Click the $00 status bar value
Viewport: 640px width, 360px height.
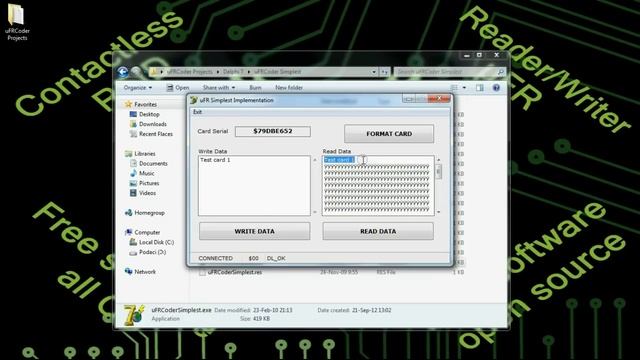(253, 258)
